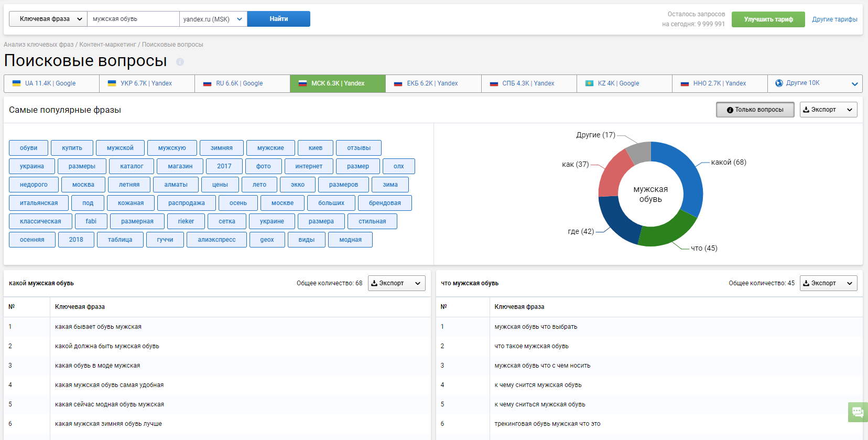Viewport: 868px width, 440px height.
Task: Select the итальянская phrase tag
Action: (x=39, y=203)
